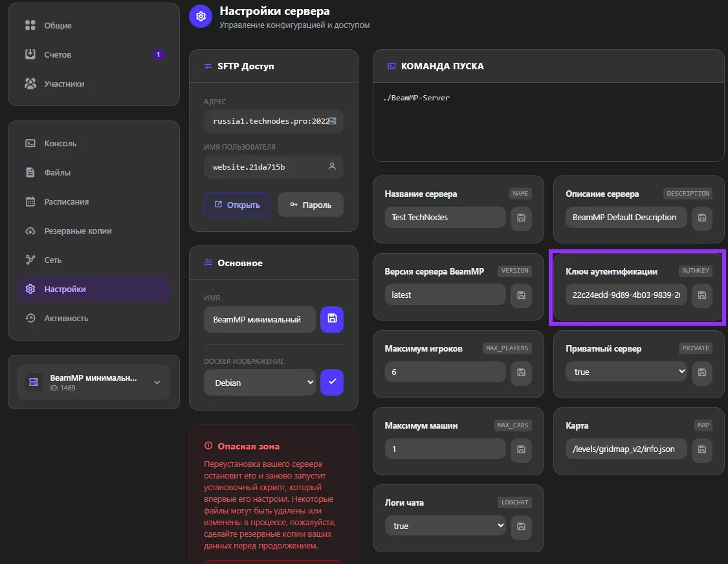Screen dimensions: 728x564
Task: Open the Приватный сервер true dropdown
Action: 626,372
